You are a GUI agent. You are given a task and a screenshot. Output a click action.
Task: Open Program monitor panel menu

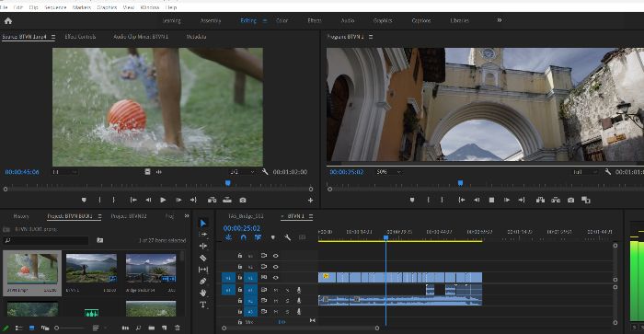pyautogui.click(x=371, y=37)
